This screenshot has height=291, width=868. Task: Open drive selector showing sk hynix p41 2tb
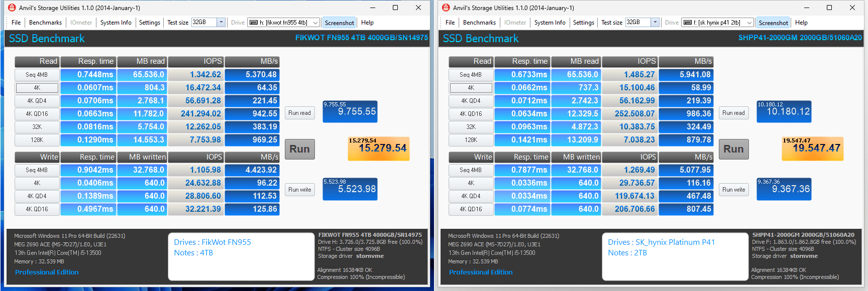(x=718, y=23)
